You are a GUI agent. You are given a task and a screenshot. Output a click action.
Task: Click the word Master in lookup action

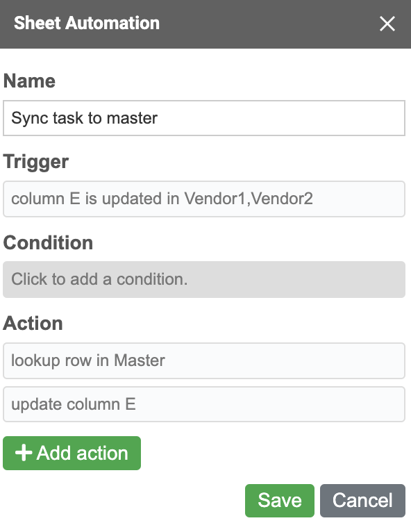tap(140, 360)
